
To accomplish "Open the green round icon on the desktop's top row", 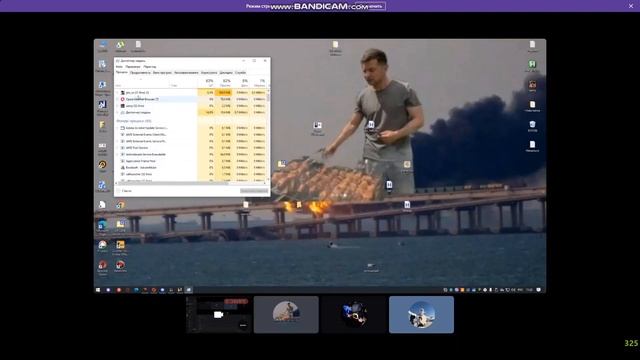I will pos(120,45).
